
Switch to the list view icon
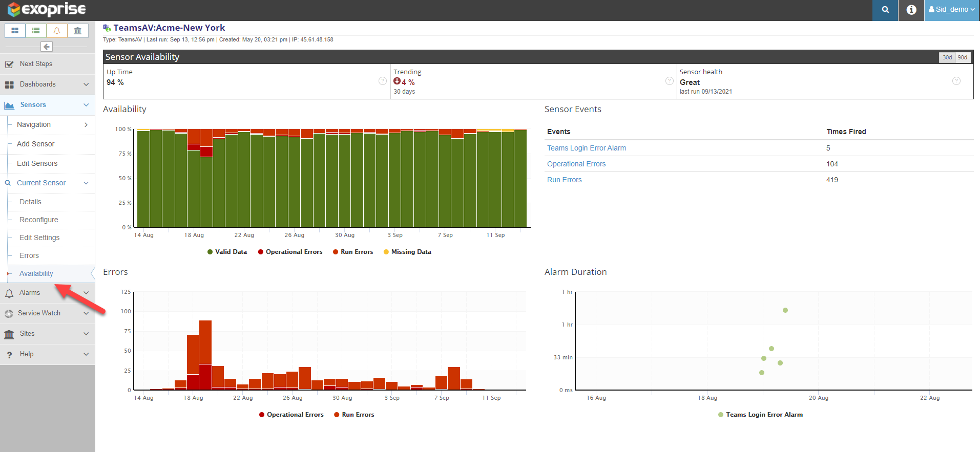(36, 31)
